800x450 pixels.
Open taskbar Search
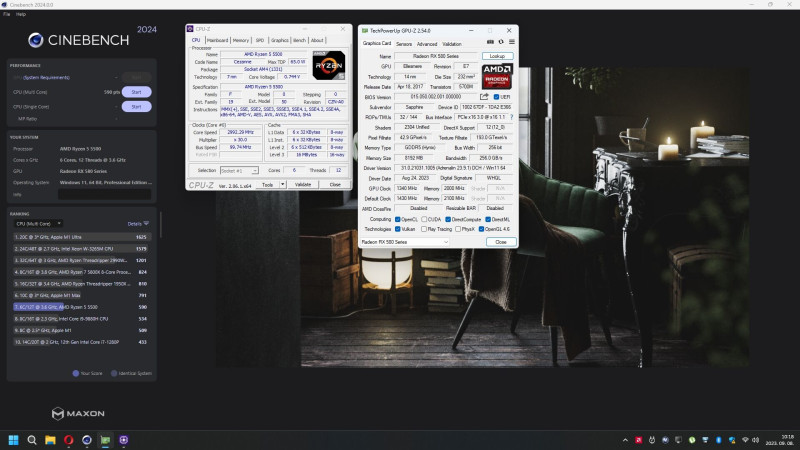(x=32, y=440)
